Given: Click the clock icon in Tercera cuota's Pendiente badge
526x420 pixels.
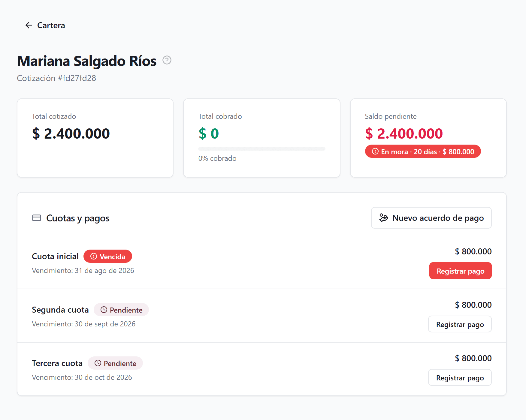Looking at the screenshot, I should (x=98, y=363).
